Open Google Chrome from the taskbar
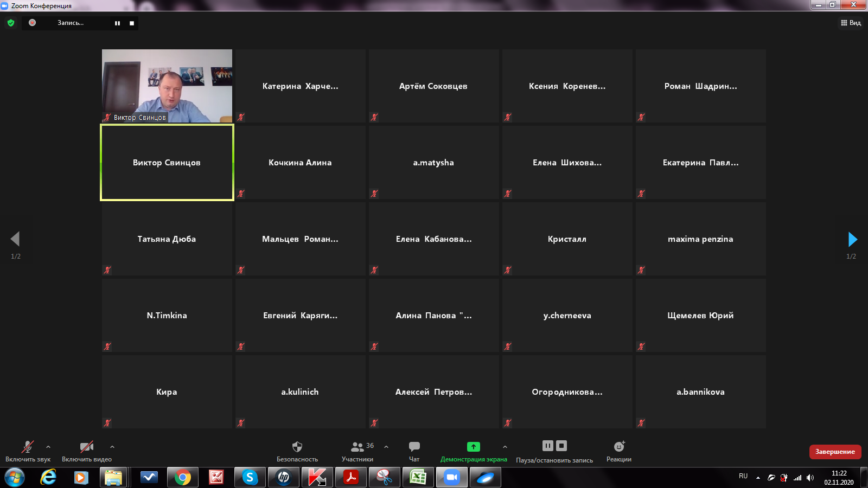 click(x=183, y=477)
